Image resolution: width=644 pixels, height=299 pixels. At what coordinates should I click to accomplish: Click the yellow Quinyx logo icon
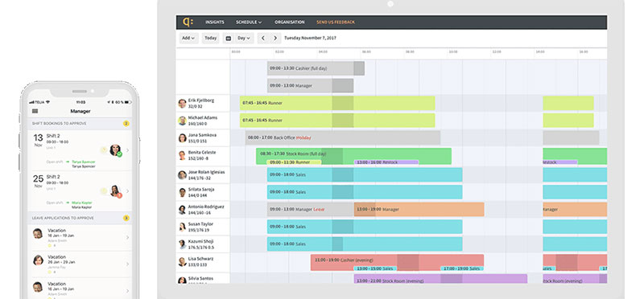coord(188,23)
